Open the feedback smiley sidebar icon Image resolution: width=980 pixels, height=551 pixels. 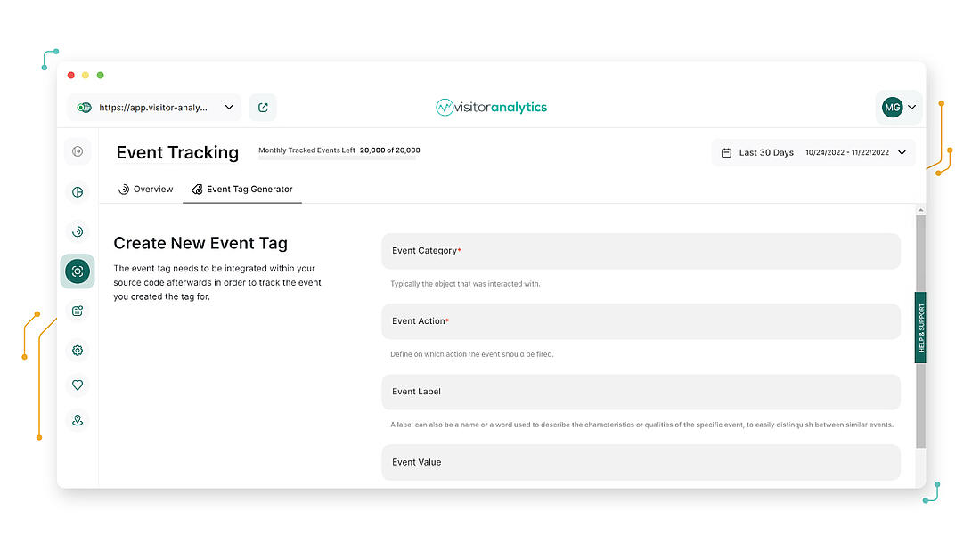(x=78, y=311)
